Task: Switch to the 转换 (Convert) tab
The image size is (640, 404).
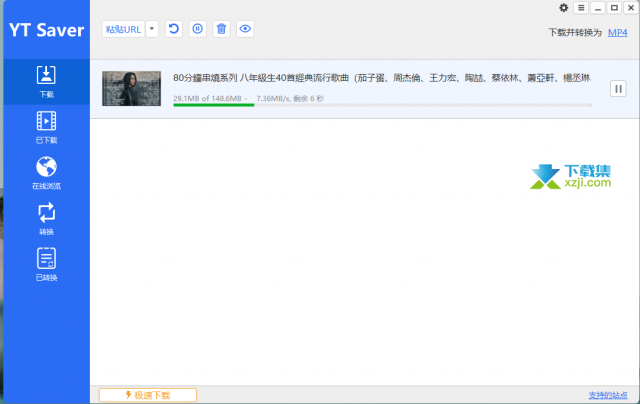Action: tap(47, 219)
